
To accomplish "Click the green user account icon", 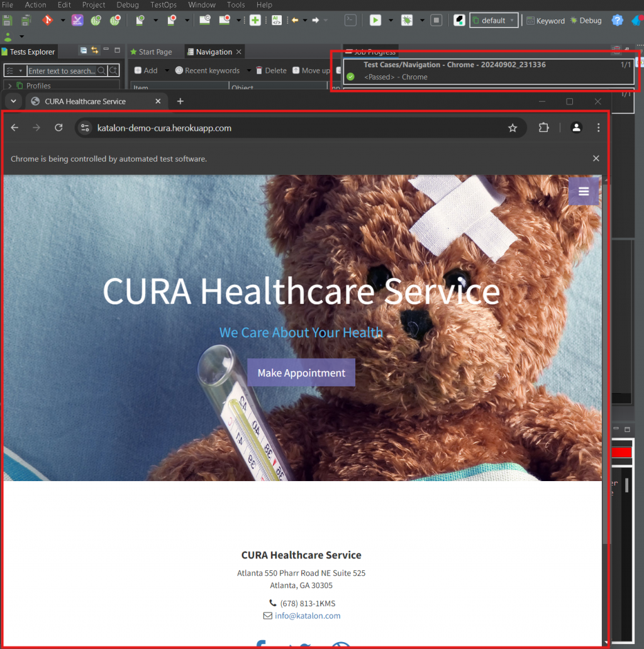I will point(8,37).
